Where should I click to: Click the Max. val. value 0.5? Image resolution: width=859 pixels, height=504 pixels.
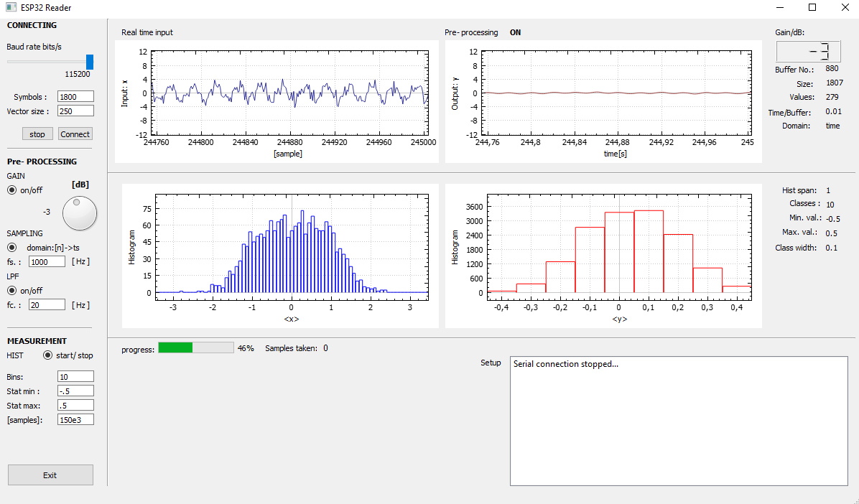[x=831, y=233]
